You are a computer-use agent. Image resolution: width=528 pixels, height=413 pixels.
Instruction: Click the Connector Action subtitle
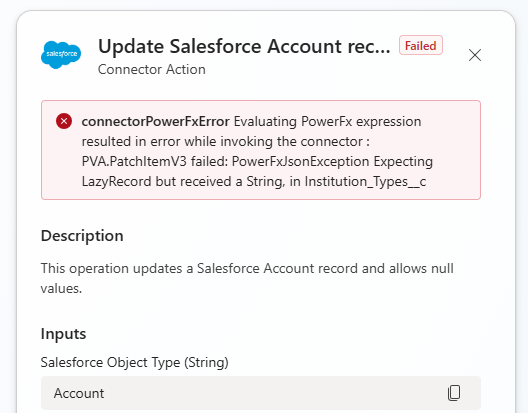pos(152,69)
